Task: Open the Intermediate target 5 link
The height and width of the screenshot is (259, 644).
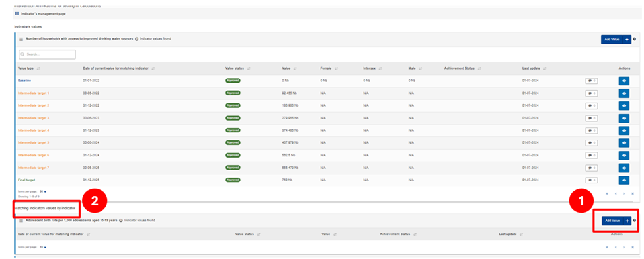Action: click(x=33, y=143)
